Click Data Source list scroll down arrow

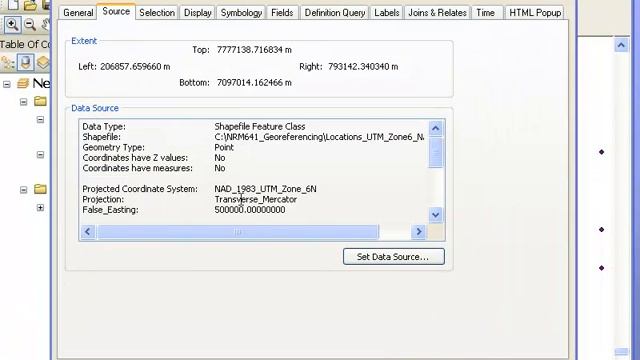click(x=436, y=215)
